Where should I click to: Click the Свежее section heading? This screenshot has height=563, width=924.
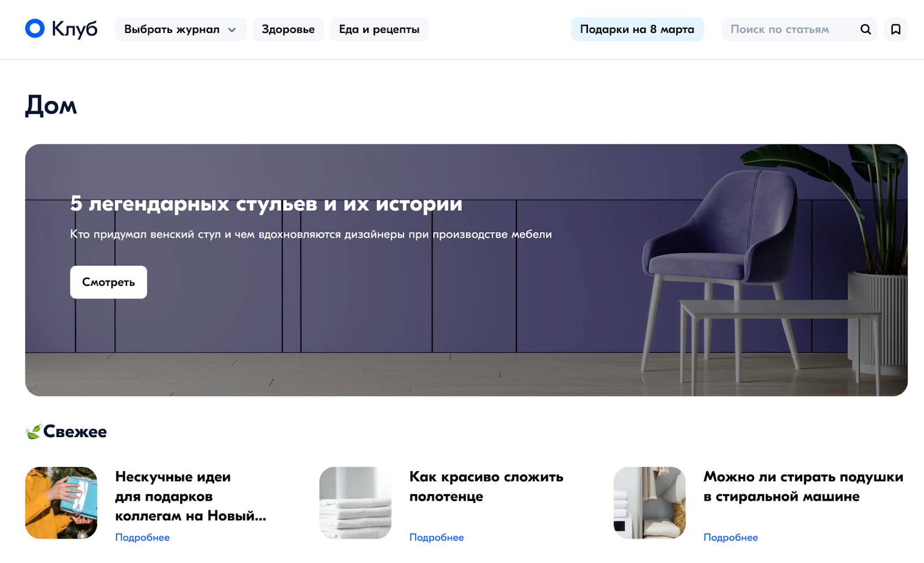coord(75,431)
